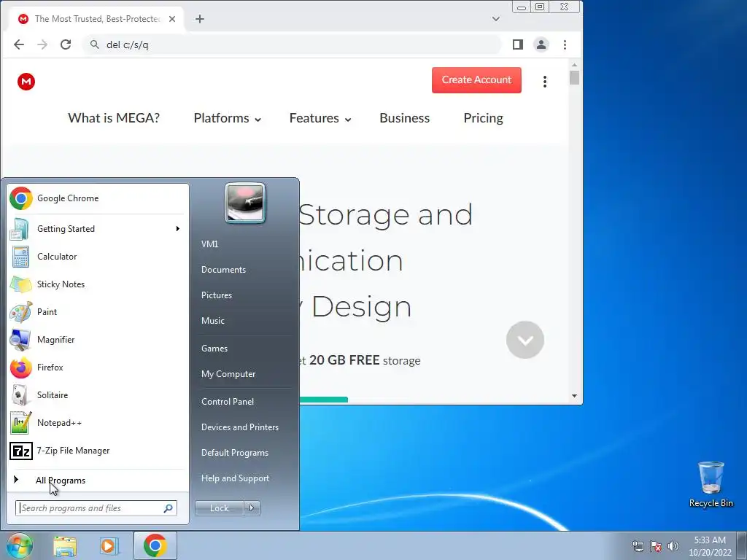Click Show desktop strip at taskbar end
747x560 pixels.
point(742,545)
